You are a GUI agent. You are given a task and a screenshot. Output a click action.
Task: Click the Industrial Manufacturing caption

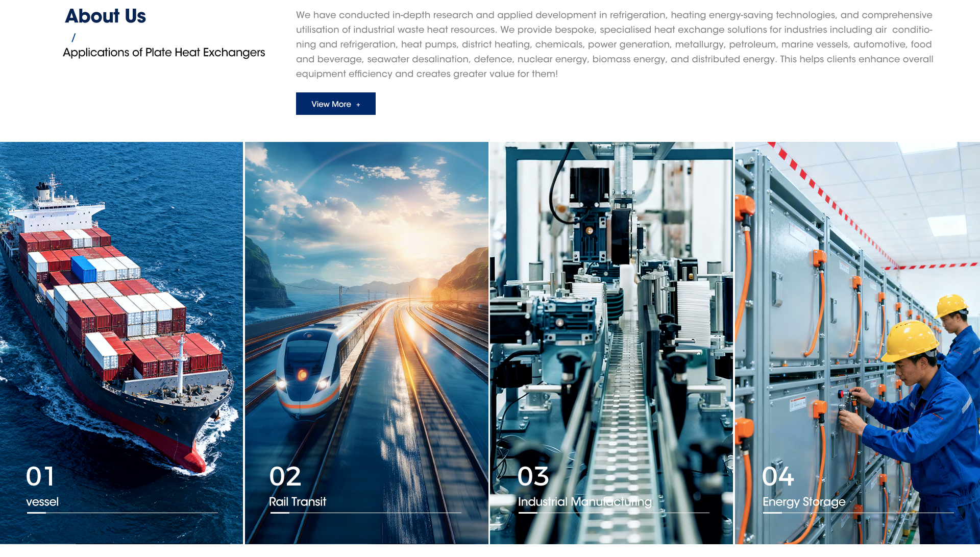(585, 502)
